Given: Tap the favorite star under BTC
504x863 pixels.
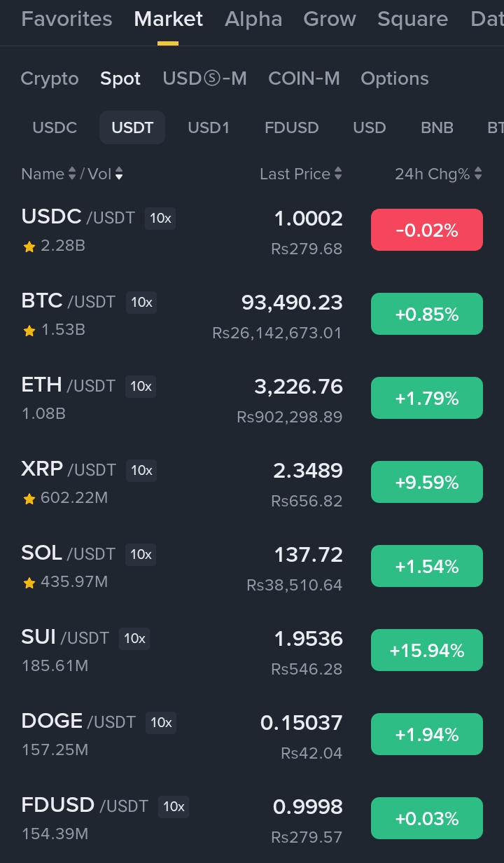Looking at the screenshot, I should (29, 331).
